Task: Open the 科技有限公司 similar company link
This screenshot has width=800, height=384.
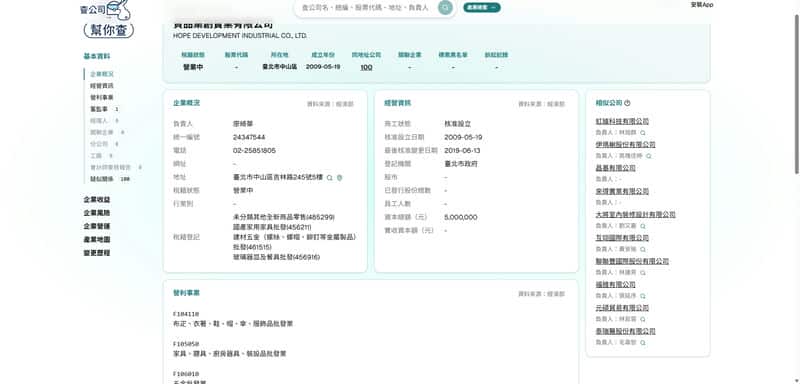Action: click(622, 121)
